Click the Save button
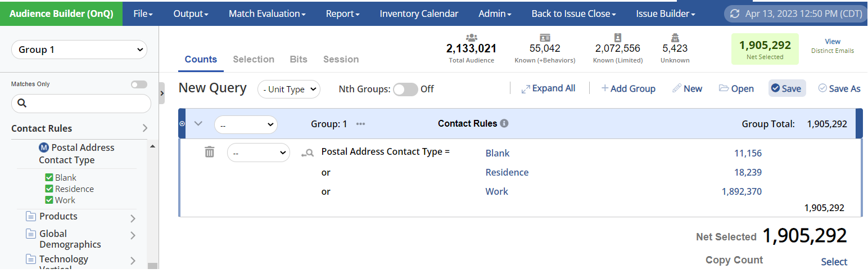Viewport: 868px width, 273px height. click(x=786, y=88)
